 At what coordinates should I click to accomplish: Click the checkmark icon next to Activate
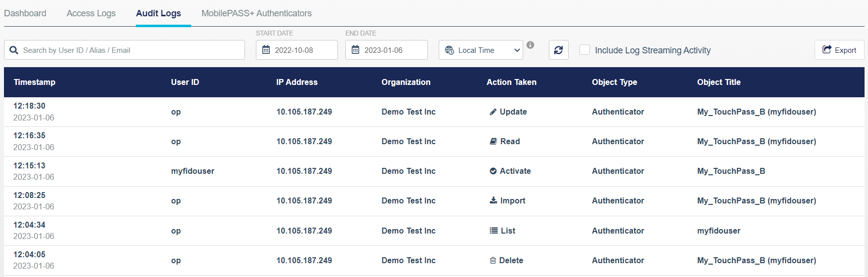click(x=493, y=171)
